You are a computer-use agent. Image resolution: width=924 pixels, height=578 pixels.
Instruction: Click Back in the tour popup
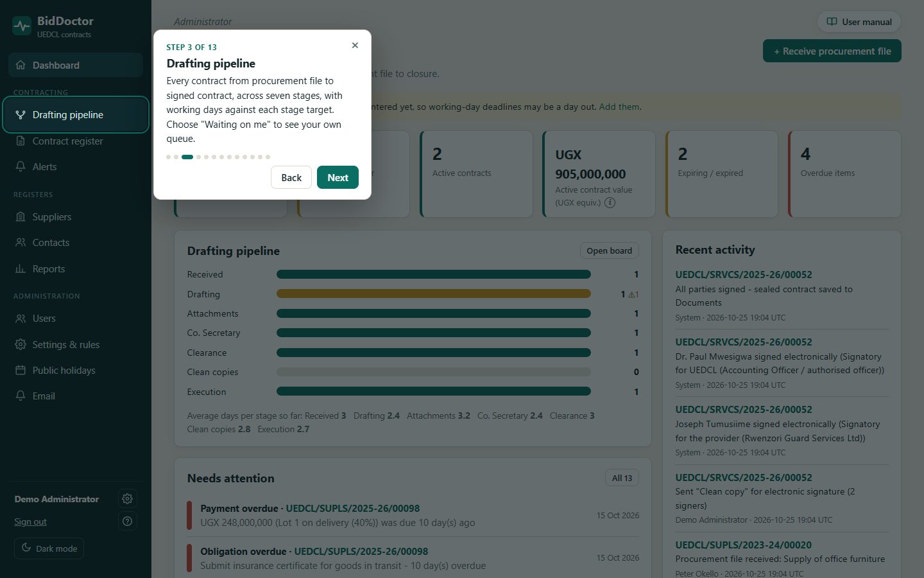pyautogui.click(x=291, y=177)
